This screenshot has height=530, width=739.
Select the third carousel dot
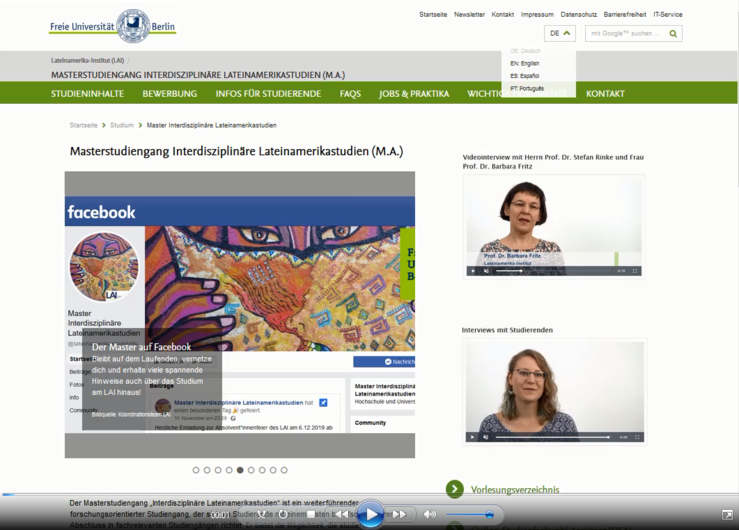[218, 470]
